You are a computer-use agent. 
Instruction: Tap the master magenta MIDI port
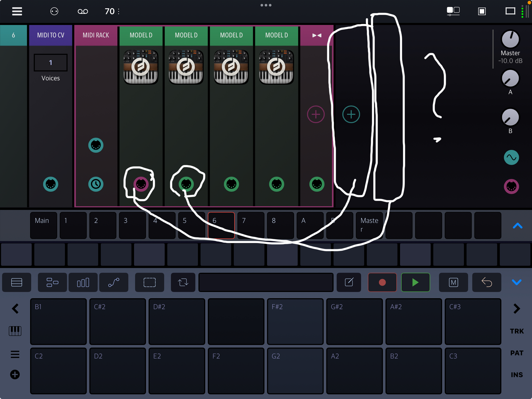pos(511,187)
